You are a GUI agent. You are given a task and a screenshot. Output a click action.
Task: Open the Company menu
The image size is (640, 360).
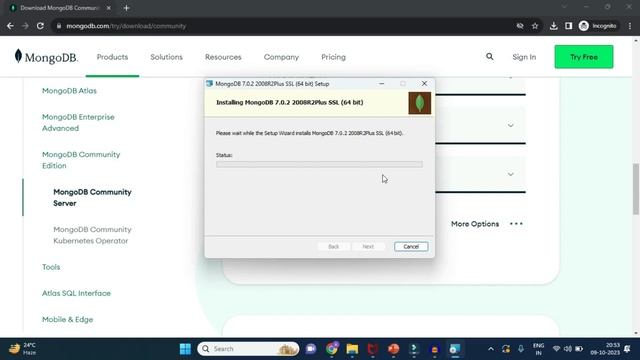281,57
